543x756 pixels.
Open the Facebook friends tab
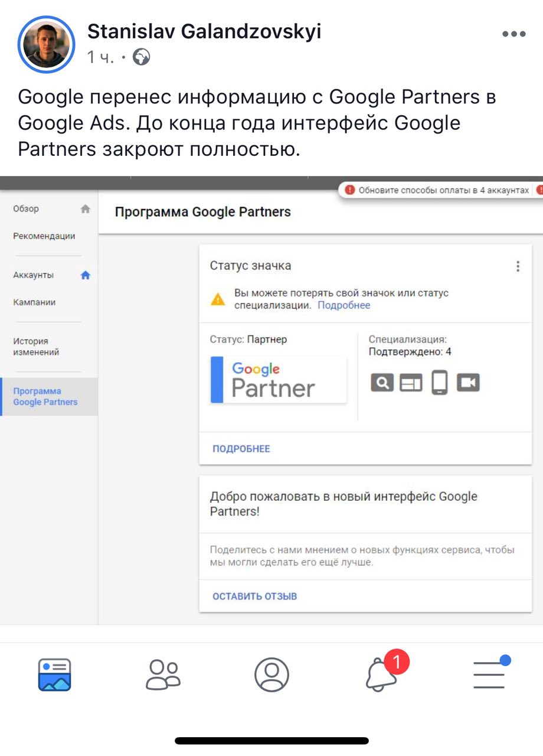coord(163,674)
